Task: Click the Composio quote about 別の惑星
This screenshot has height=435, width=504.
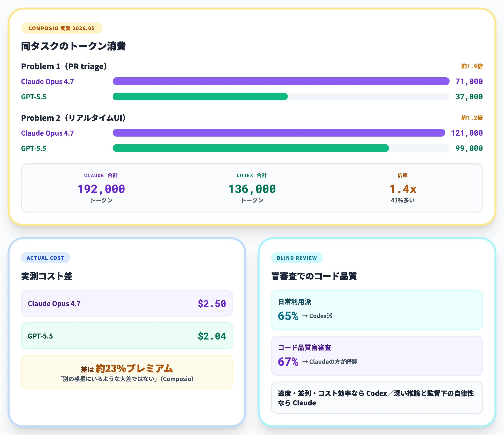Action: (x=127, y=379)
